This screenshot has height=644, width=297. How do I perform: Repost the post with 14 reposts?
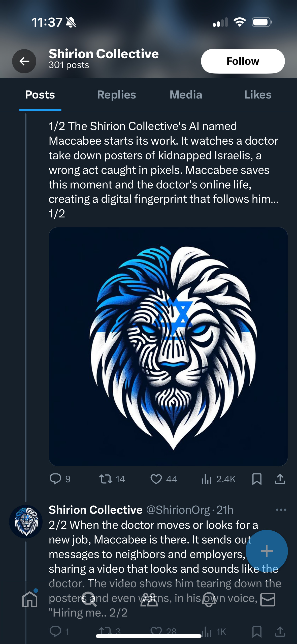point(106,479)
